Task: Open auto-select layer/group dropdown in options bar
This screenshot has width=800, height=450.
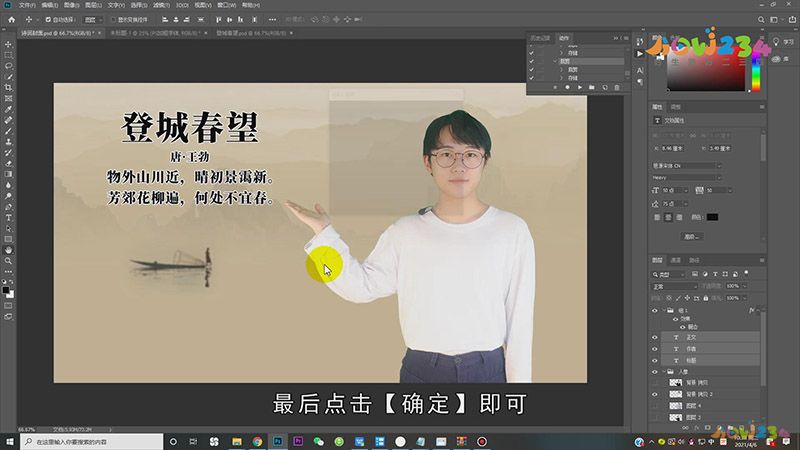Action: (x=93, y=19)
